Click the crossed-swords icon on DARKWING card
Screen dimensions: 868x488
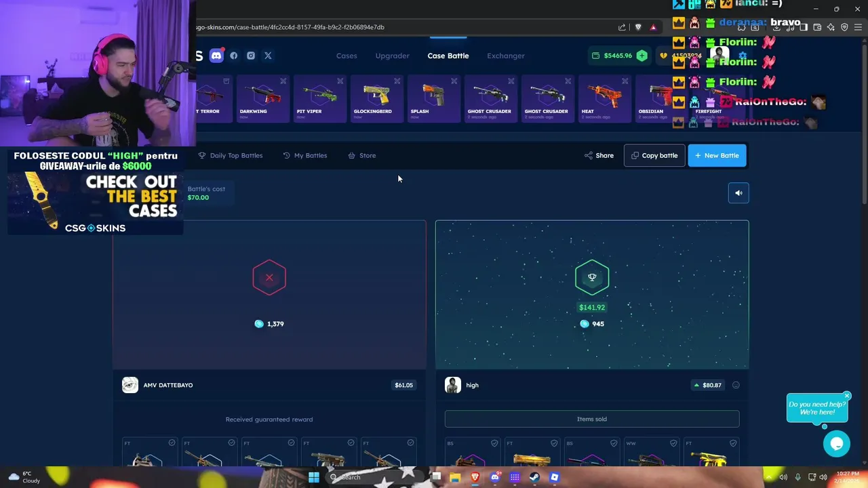[283, 81]
